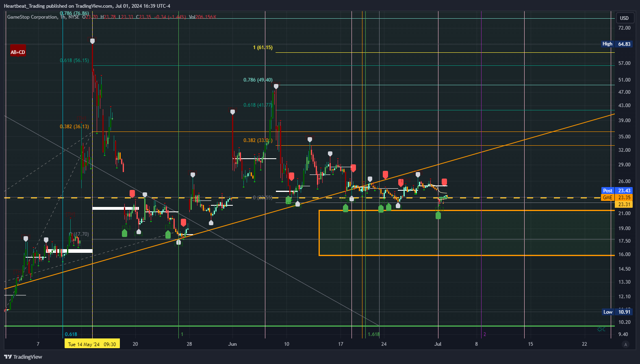Click the Low 10.91 price label
The height and width of the screenshot is (364, 640).
[x=617, y=312]
